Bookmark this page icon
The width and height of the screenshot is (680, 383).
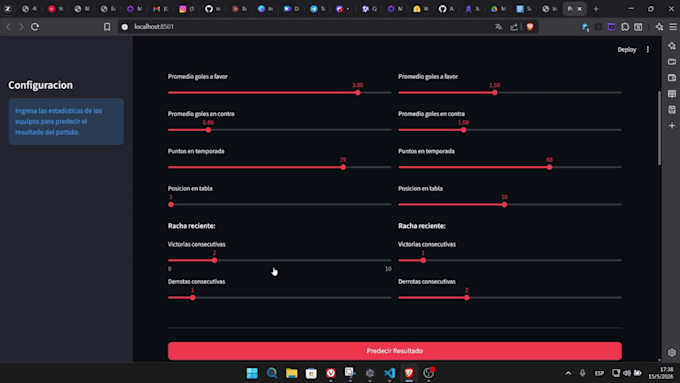[x=107, y=27]
